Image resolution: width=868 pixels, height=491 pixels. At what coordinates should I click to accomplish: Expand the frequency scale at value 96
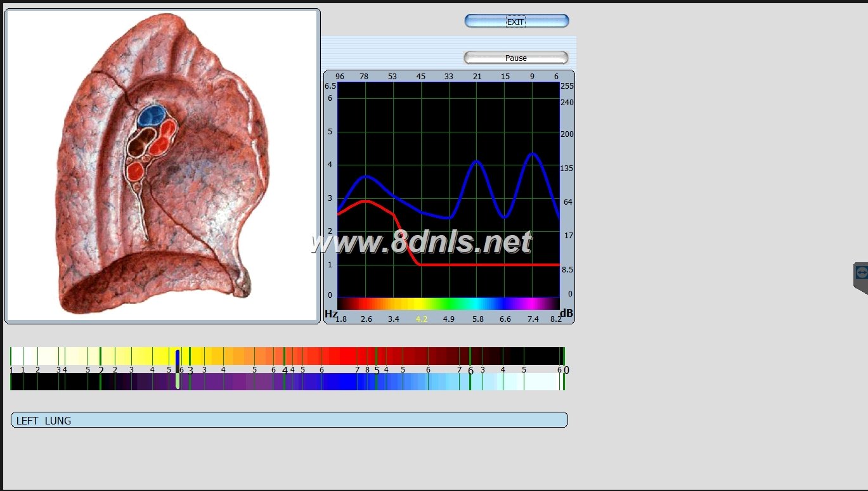click(339, 76)
